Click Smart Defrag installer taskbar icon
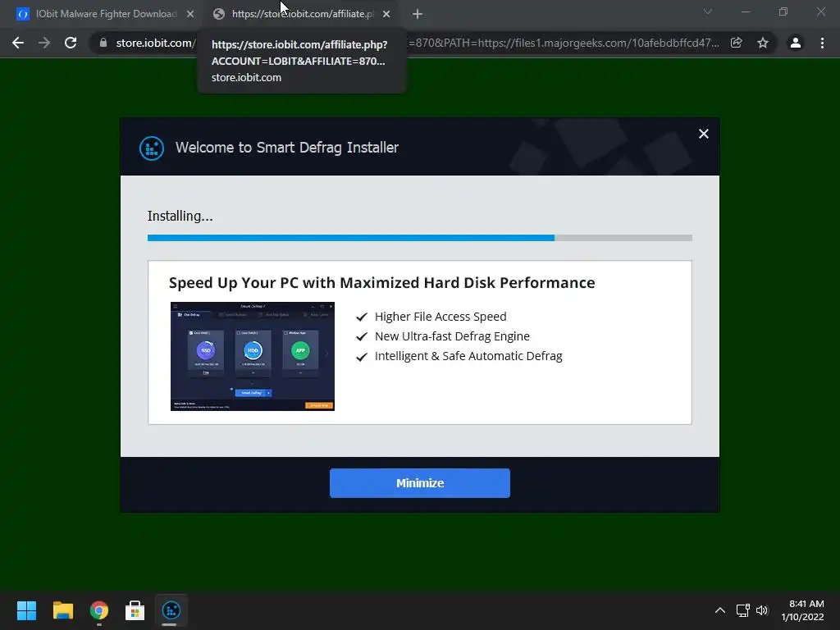This screenshot has width=840, height=630. coord(171,610)
